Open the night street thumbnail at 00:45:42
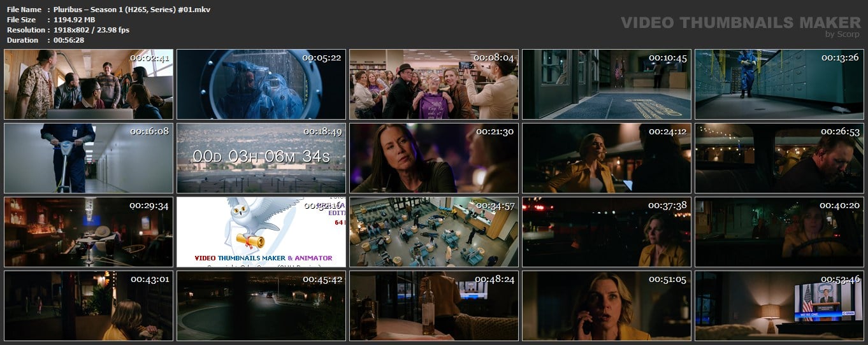 pyautogui.click(x=261, y=306)
